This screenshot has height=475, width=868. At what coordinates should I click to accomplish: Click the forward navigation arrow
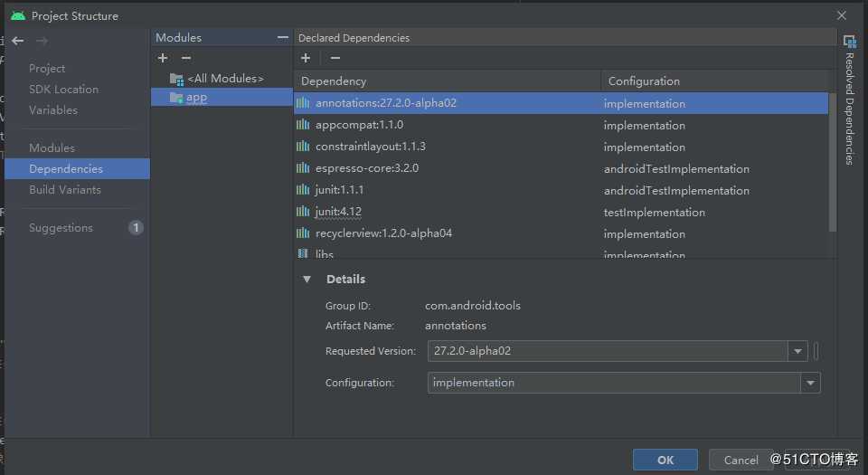[x=42, y=41]
